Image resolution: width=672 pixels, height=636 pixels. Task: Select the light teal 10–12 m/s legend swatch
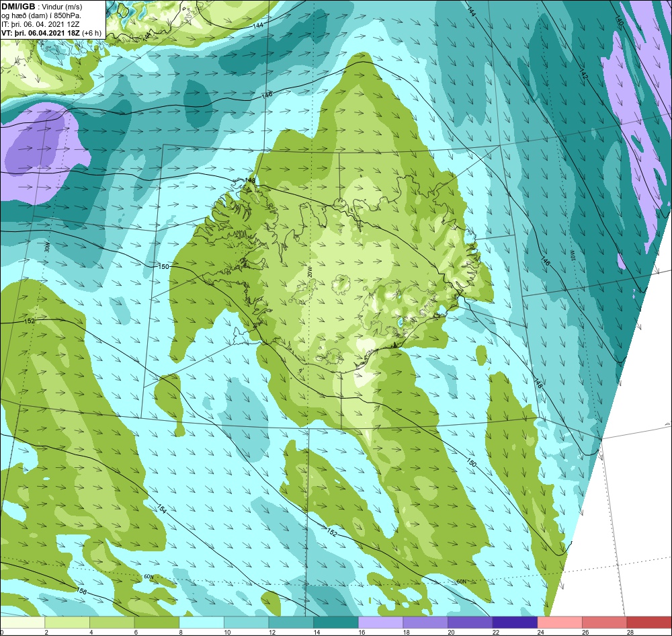pyautogui.click(x=247, y=623)
